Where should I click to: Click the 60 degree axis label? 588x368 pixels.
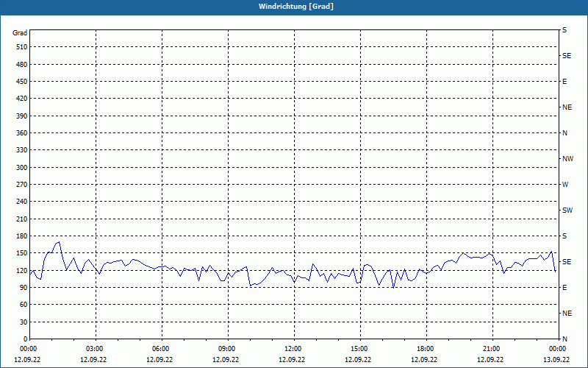click(24, 305)
